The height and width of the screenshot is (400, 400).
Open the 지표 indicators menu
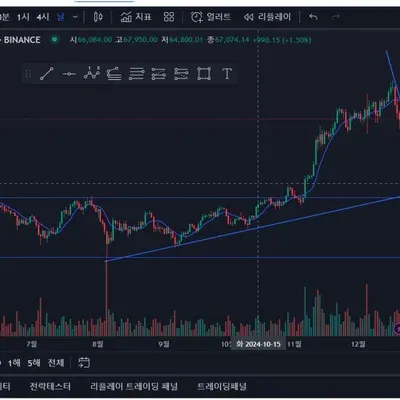click(136, 17)
